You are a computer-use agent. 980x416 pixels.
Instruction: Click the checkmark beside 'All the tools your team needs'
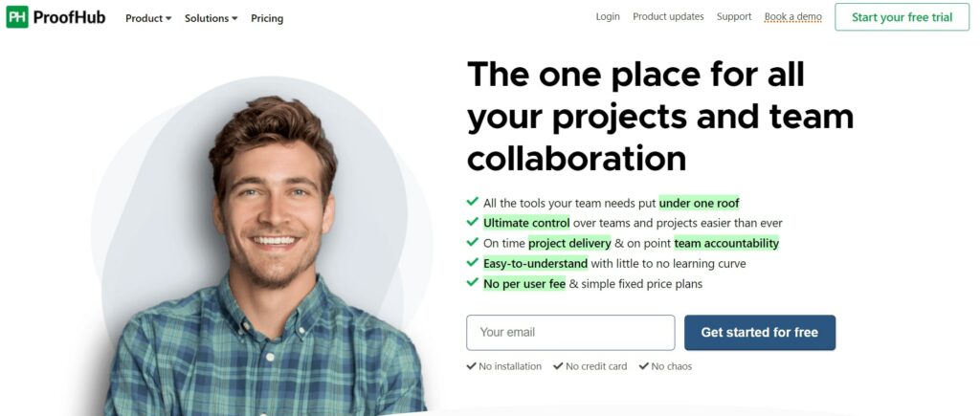click(x=473, y=202)
